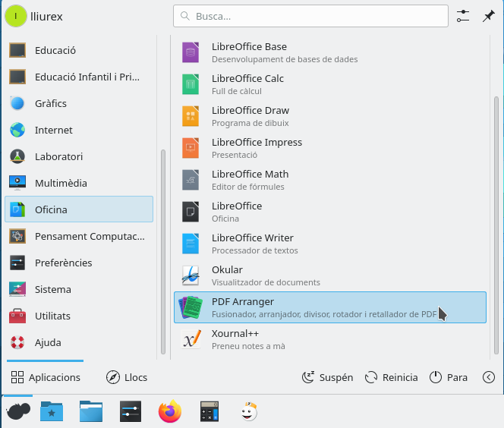Open LibreOffice Draw orange icon
This screenshot has height=428, width=504.
coord(191,116)
